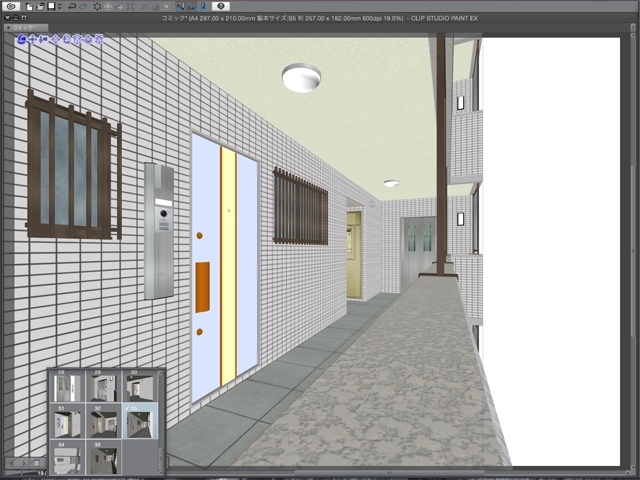The image size is (640, 480).
Task: Click the previous arrow on object launcher
Action: click(x=11, y=463)
